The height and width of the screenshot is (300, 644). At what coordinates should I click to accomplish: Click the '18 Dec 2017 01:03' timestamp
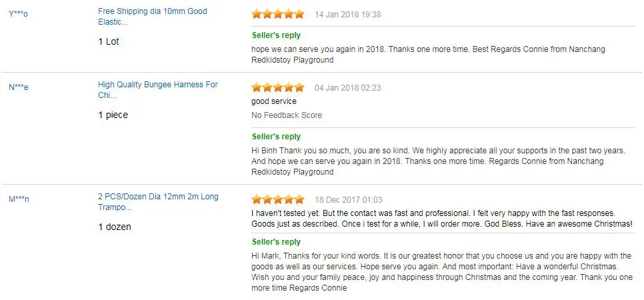(348, 199)
